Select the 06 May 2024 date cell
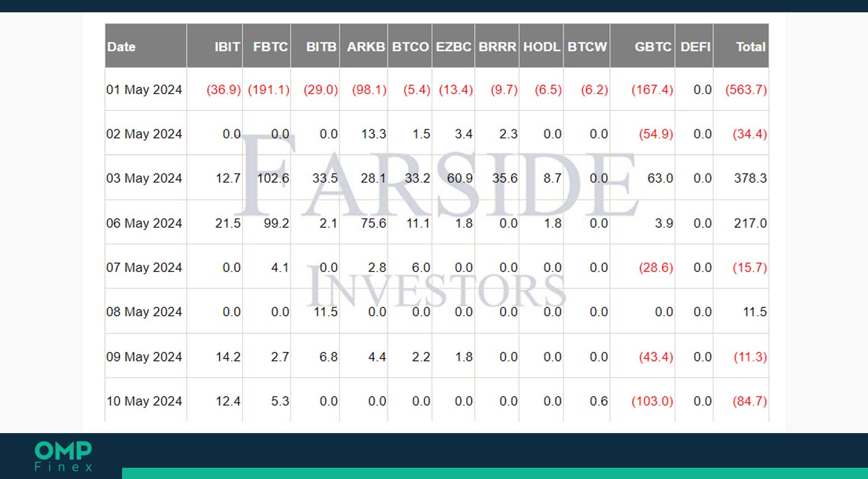The height and width of the screenshot is (479, 868). click(144, 223)
